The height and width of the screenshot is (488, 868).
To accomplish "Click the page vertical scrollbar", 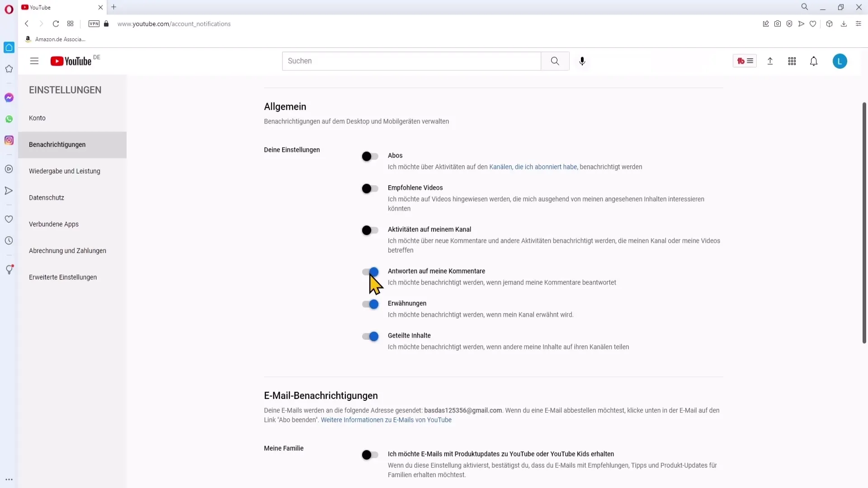I will pos(864,223).
